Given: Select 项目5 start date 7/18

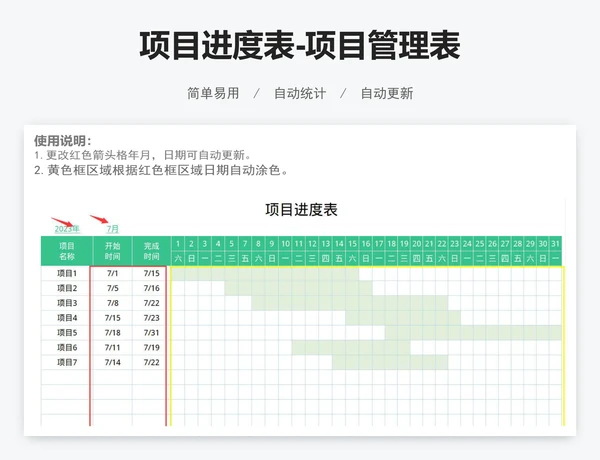Looking at the screenshot, I should click(112, 333).
